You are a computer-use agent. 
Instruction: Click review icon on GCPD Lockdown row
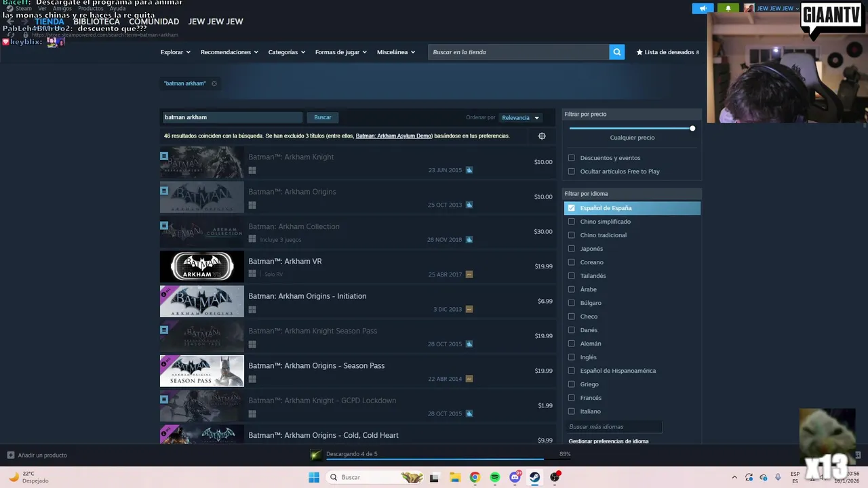pyautogui.click(x=469, y=413)
